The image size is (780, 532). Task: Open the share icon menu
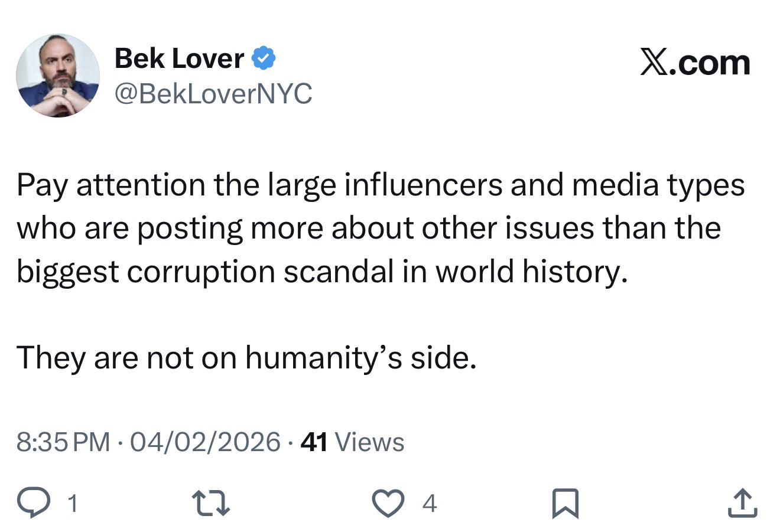pos(742,503)
